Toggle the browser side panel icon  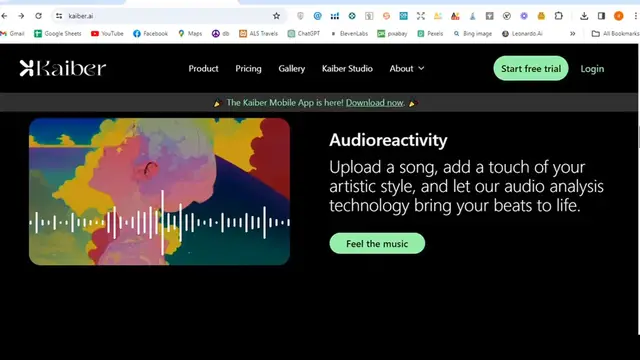tap(601, 16)
